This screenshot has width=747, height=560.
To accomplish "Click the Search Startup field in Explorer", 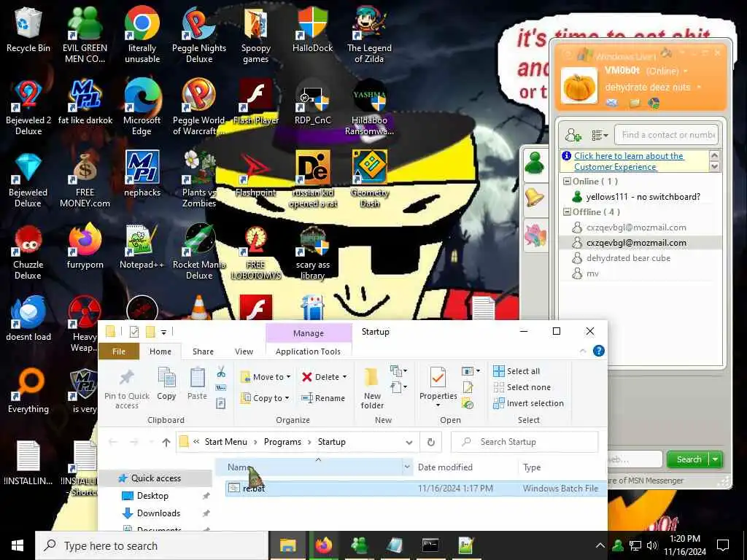I will tap(524, 442).
